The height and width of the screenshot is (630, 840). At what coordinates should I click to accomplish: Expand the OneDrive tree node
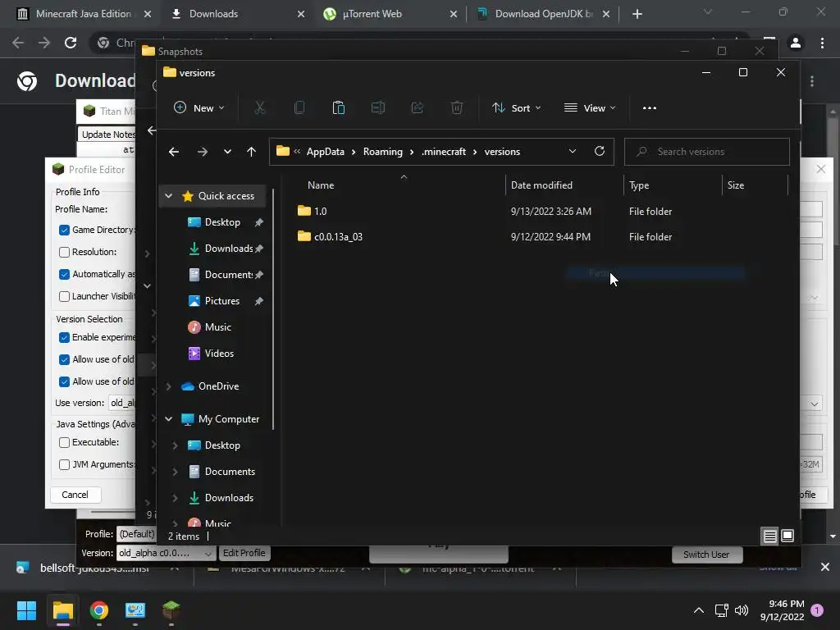point(169,386)
